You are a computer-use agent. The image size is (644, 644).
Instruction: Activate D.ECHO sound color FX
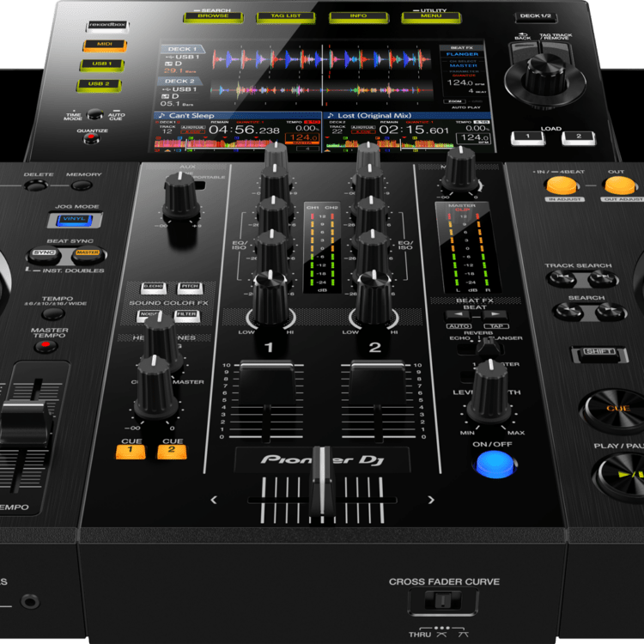pos(153,288)
